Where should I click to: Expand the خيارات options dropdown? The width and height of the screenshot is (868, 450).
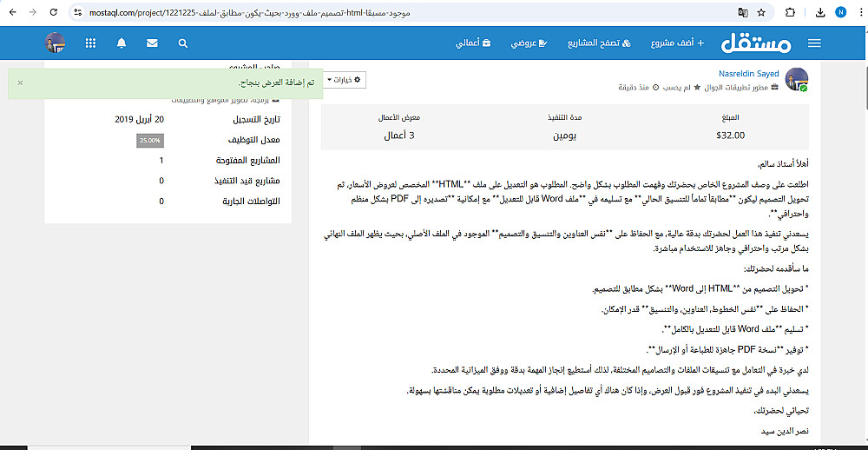345,80
